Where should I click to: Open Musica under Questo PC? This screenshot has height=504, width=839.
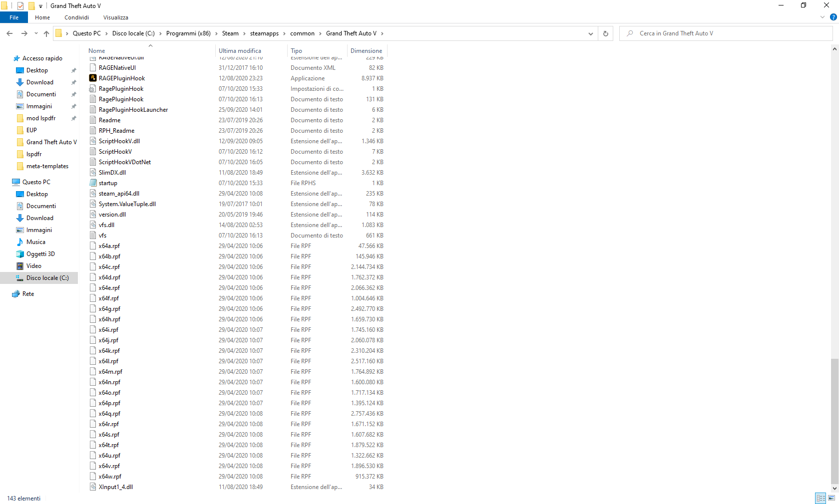click(x=36, y=242)
